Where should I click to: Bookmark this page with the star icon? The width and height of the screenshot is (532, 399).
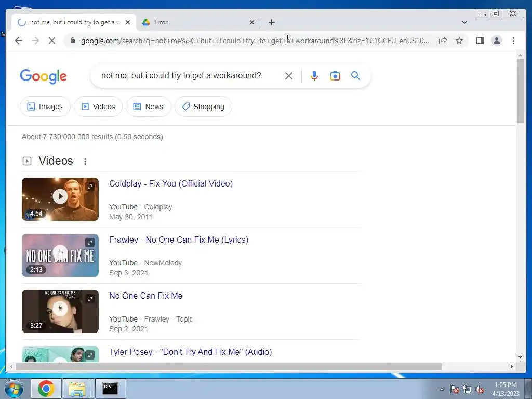click(459, 41)
